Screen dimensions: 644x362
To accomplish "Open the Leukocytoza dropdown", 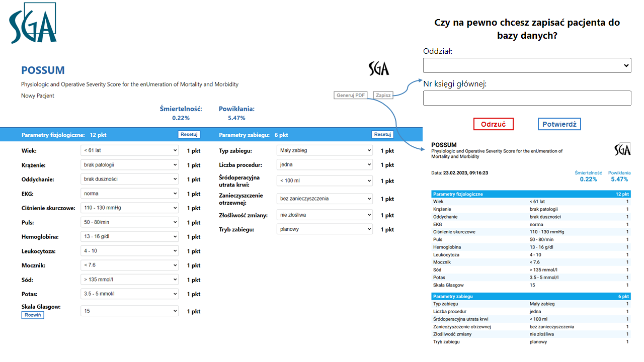I will coord(130,251).
